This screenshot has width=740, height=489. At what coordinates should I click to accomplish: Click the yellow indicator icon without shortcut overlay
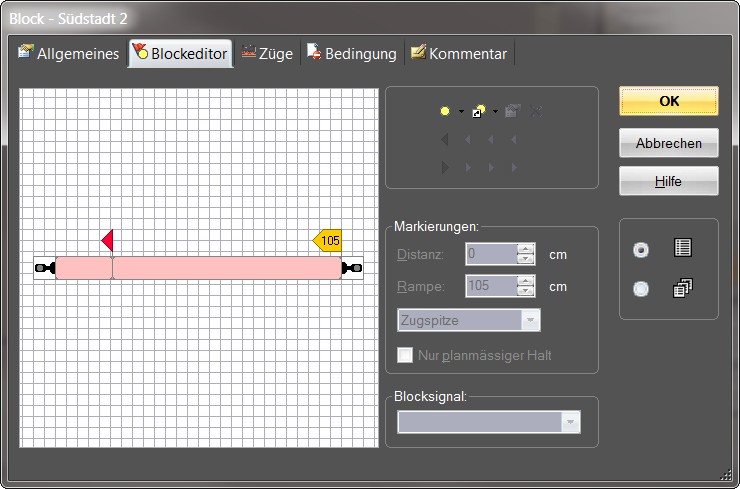coord(445,111)
